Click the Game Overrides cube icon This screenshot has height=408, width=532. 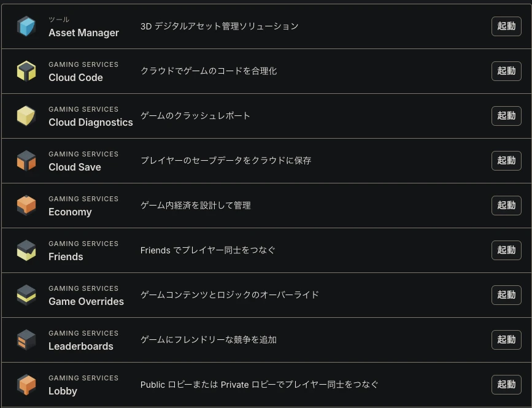(26, 294)
